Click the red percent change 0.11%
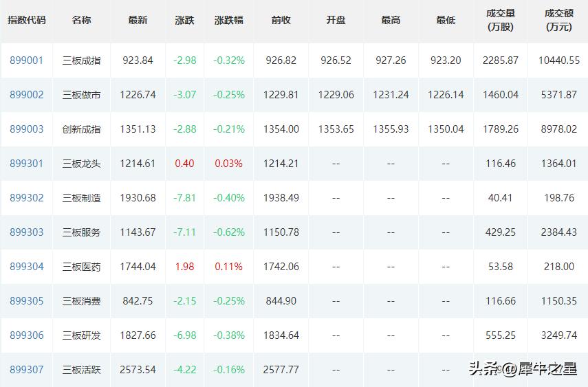This screenshot has width=588, height=387. (229, 267)
